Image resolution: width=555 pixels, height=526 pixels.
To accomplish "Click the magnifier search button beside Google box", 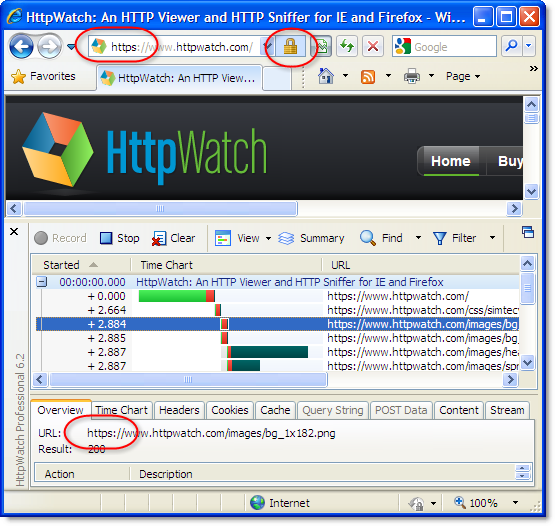I will (511, 46).
